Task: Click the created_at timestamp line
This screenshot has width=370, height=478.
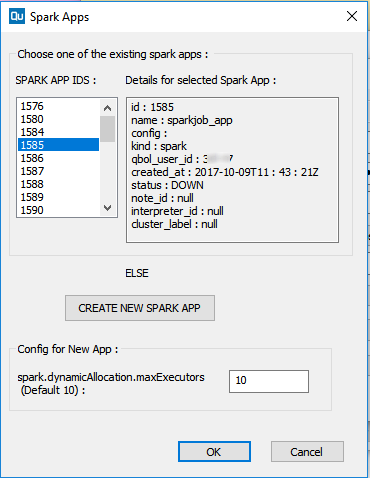Action: pyautogui.click(x=225, y=172)
